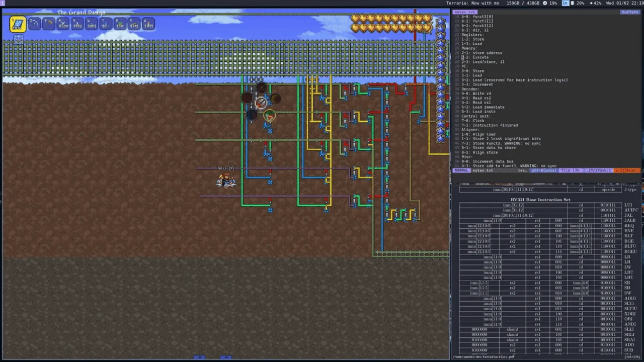Select the hotbar item with 9482 count
644x362 pixels.
point(77,24)
